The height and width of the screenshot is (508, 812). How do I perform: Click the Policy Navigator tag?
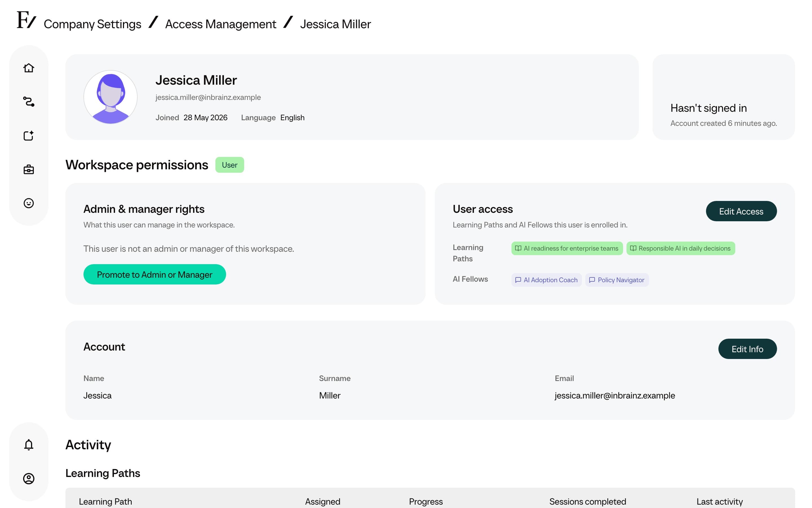[x=617, y=280]
